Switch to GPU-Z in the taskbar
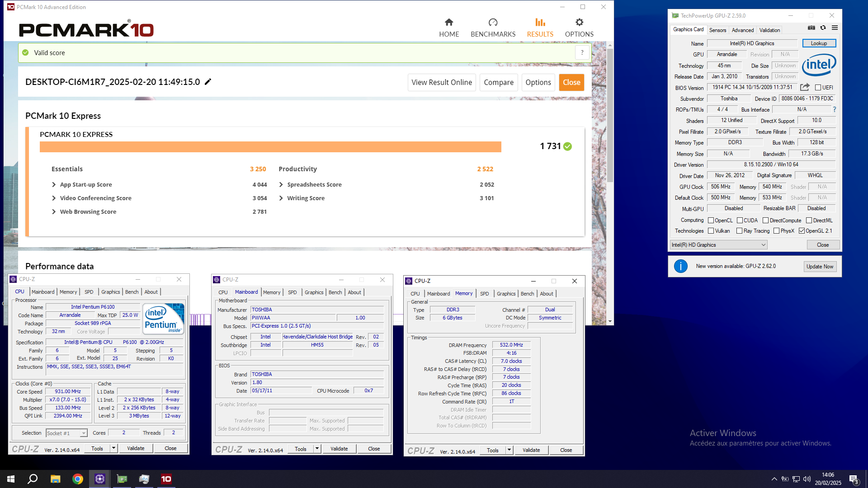Viewport: 868px width, 488px height. click(122, 479)
